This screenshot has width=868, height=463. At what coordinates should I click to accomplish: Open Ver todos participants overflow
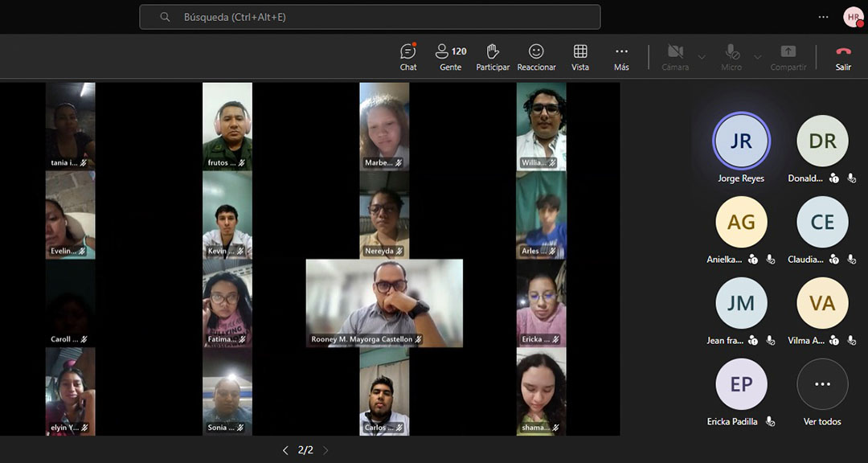(822, 384)
